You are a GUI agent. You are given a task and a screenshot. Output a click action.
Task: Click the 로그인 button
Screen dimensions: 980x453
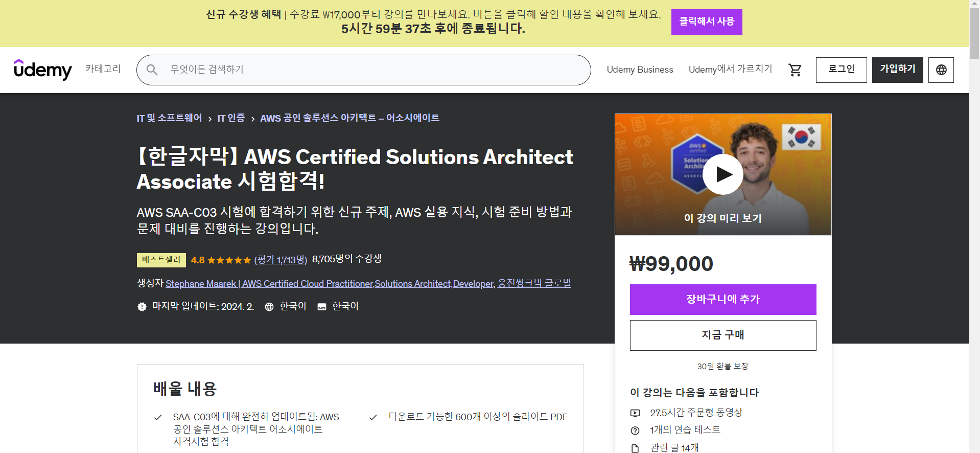841,70
